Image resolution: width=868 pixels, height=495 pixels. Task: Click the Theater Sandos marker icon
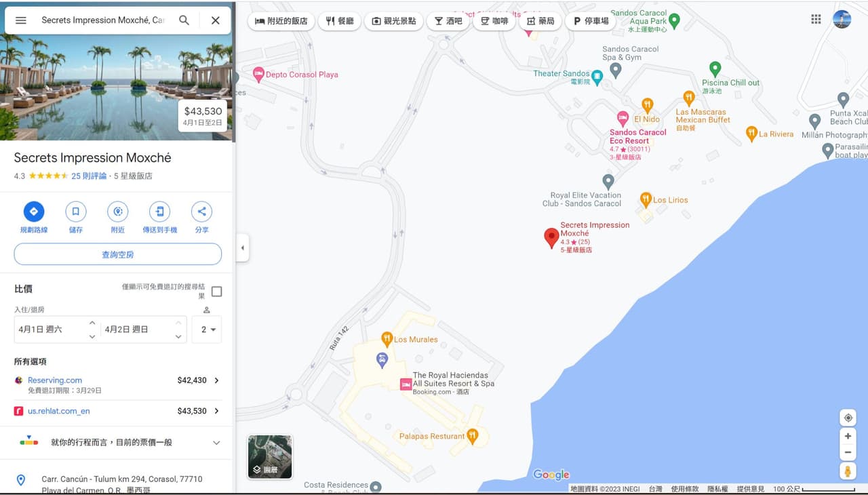tap(597, 77)
